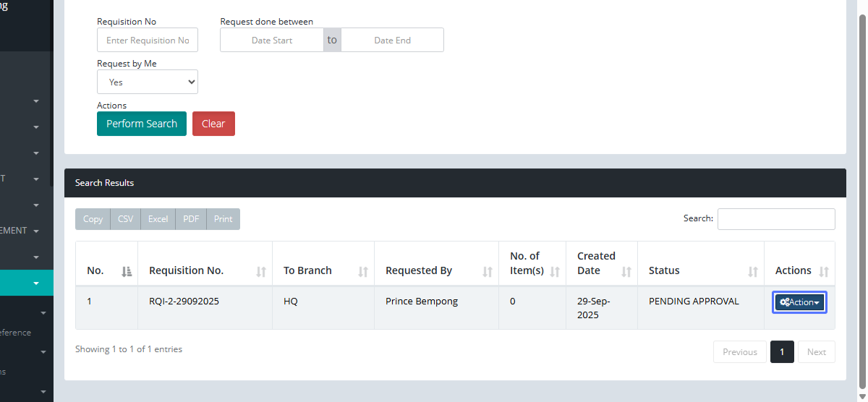Export results using the CSV button
The width and height of the screenshot is (868, 402).
(x=125, y=219)
